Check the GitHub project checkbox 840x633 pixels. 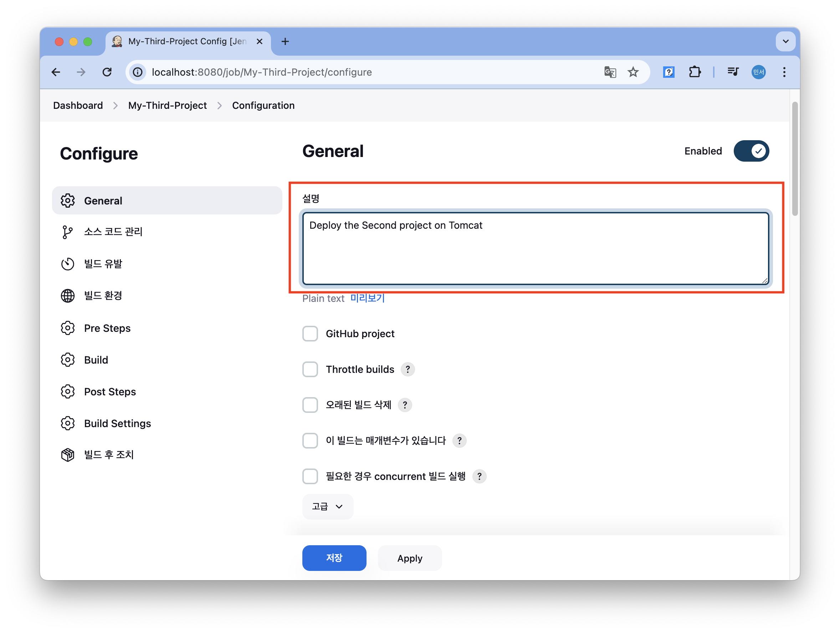click(x=310, y=334)
